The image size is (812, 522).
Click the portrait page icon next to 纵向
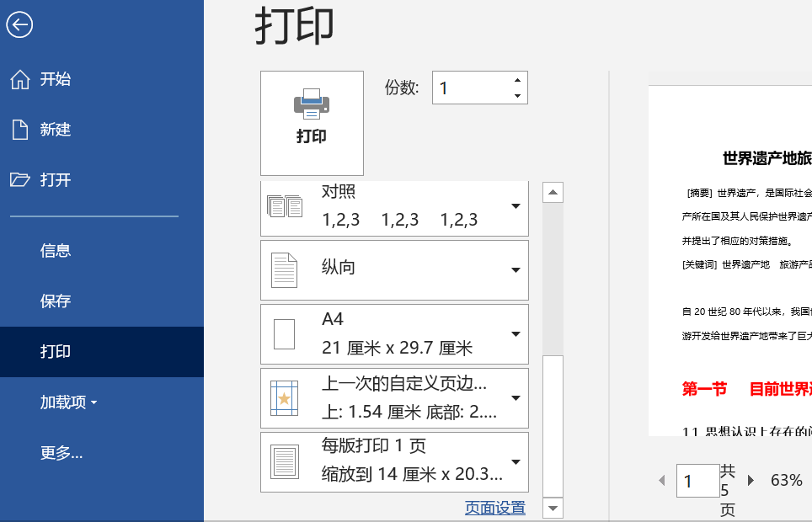[x=285, y=269]
